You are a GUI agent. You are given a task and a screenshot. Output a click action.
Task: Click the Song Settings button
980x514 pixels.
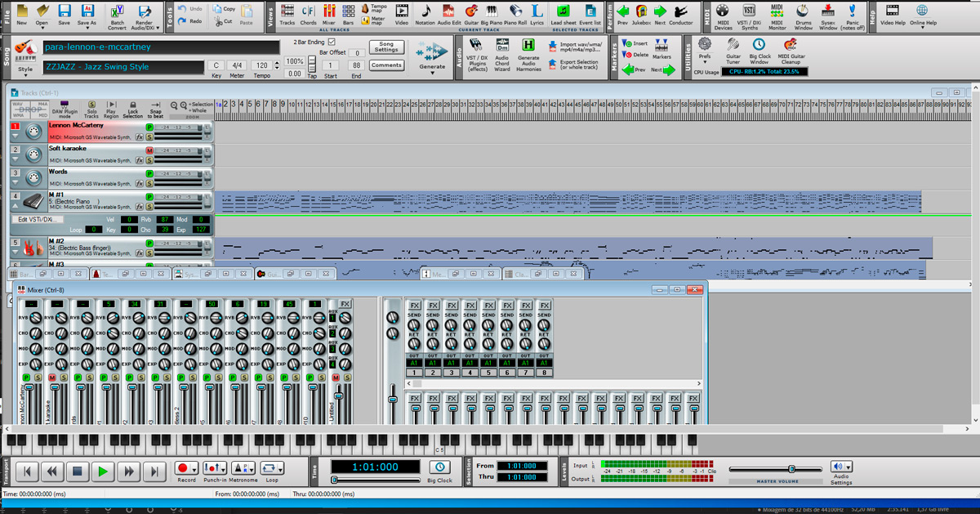pos(386,47)
